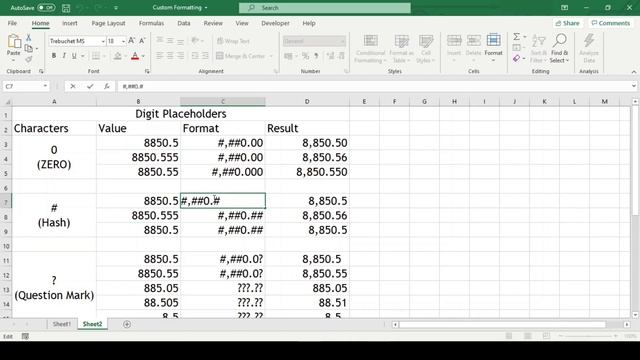This screenshot has width=640, height=360.
Task: Confirm entry with the checkmark button
Action: click(90, 86)
